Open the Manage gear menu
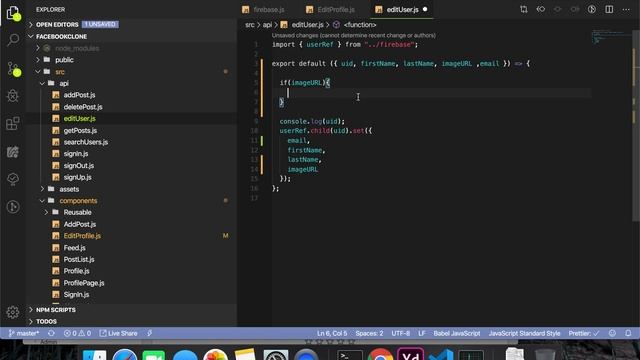 [13, 312]
